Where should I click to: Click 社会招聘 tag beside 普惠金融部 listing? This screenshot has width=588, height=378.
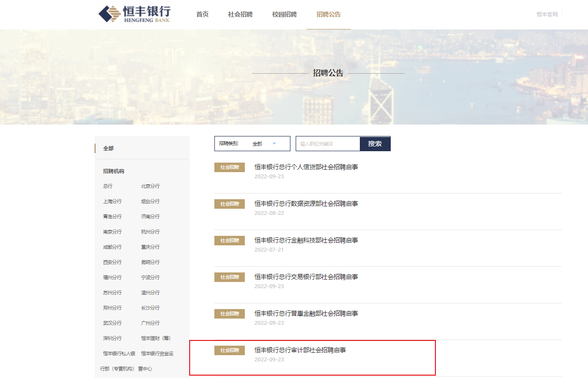[230, 314]
